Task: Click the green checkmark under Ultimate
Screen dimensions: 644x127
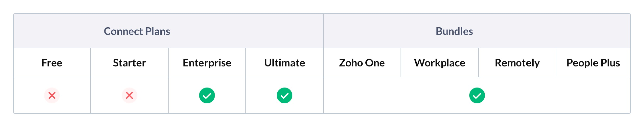Action: click(284, 95)
